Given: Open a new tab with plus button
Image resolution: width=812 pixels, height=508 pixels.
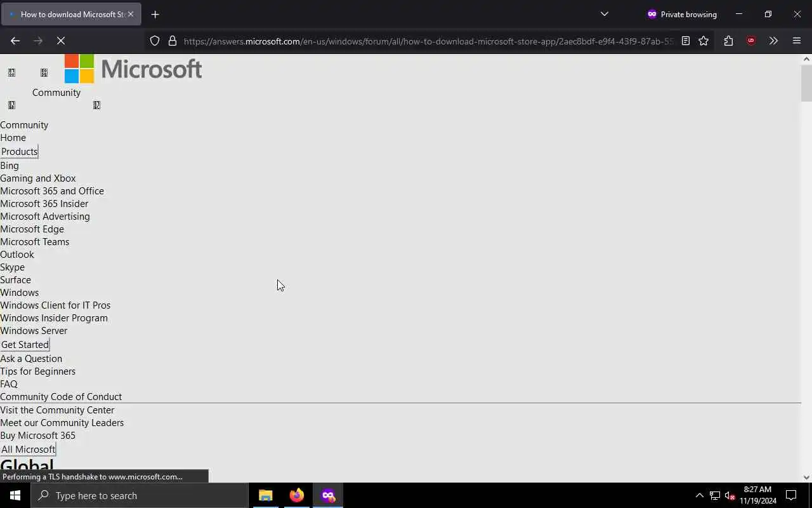Looking at the screenshot, I should click(155, 14).
